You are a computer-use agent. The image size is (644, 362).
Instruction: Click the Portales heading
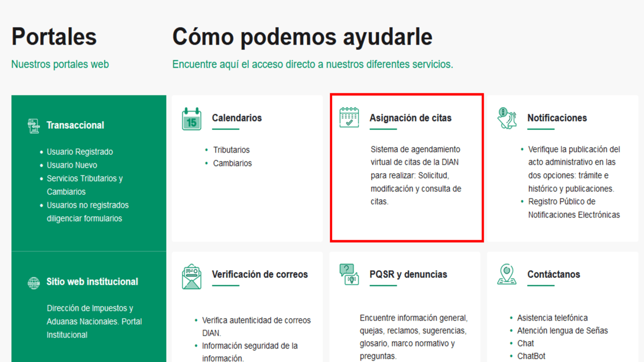coord(54,37)
